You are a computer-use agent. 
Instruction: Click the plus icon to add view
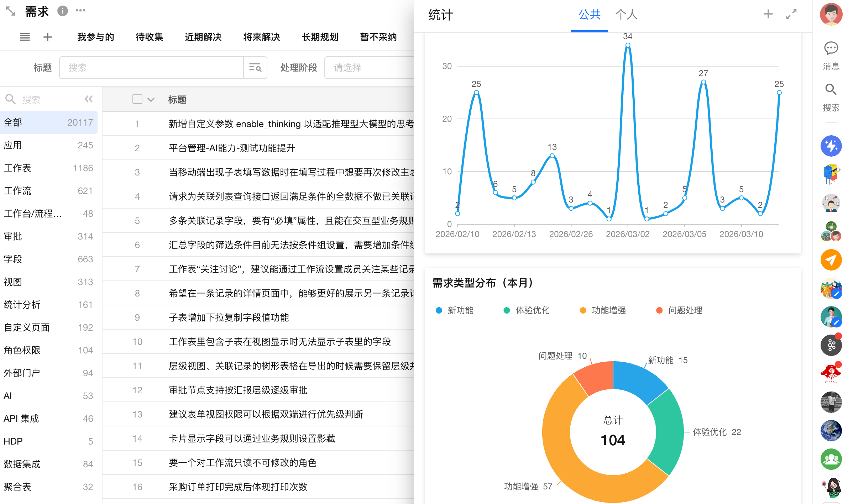[x=47, y=37]
